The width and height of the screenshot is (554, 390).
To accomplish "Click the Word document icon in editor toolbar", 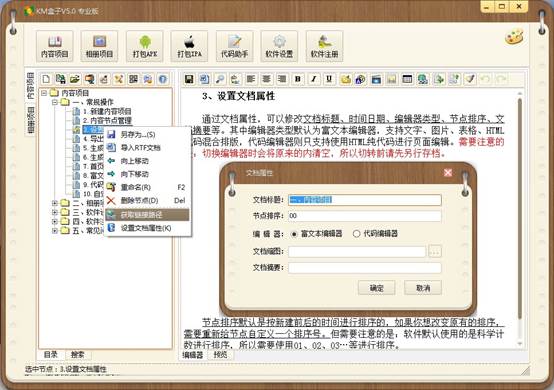I will (x=204, y=79).
